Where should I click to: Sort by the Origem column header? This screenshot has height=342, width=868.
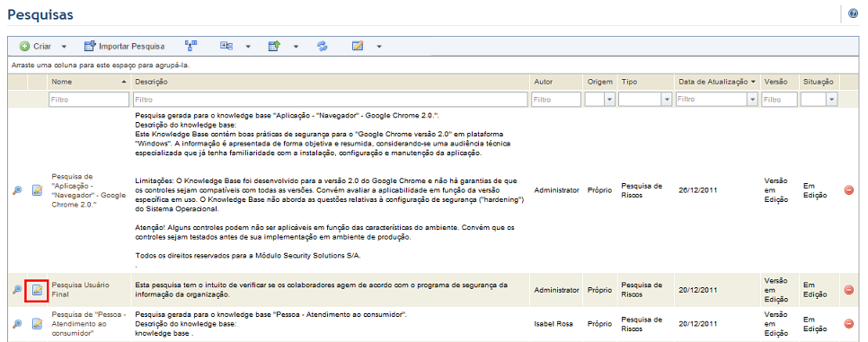[600, 82]
